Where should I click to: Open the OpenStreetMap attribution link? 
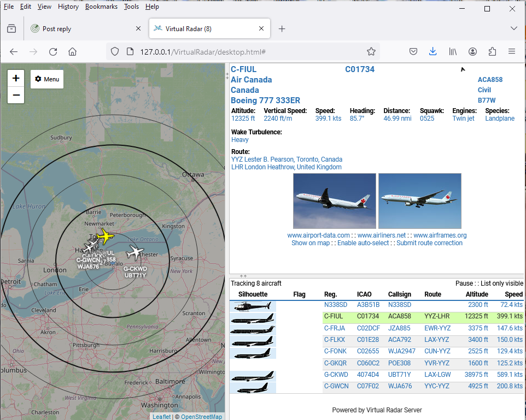point(201,417)
